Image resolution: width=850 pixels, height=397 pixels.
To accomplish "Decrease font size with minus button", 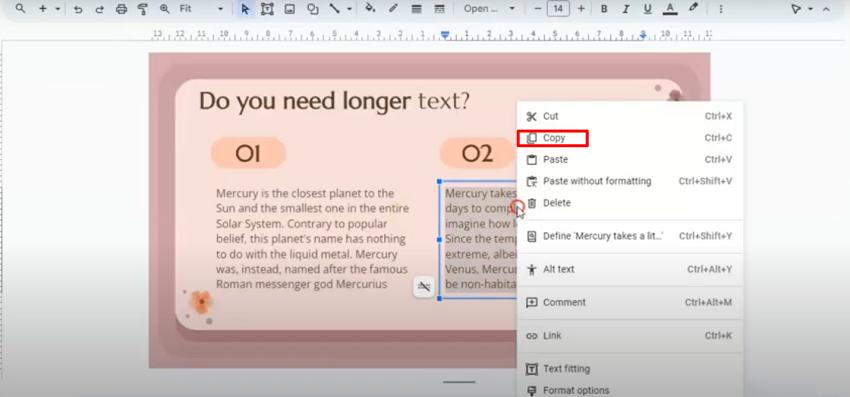I will click(538, 9).
